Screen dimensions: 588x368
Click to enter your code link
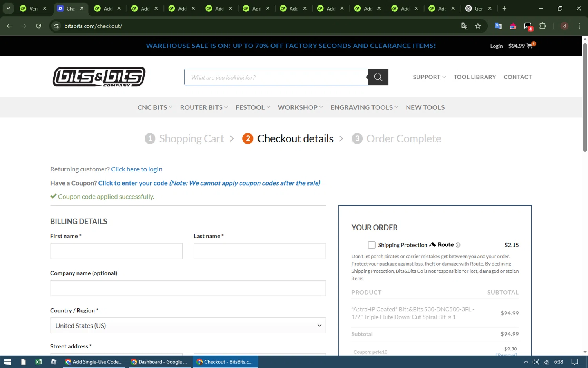click(133, 183)
